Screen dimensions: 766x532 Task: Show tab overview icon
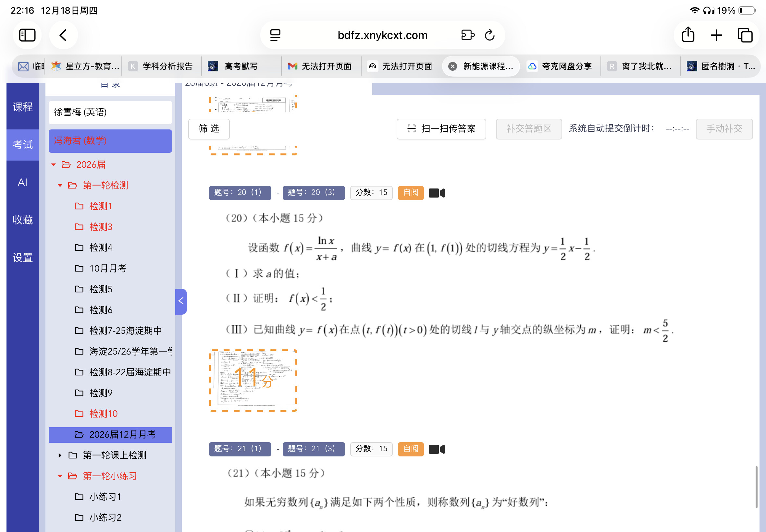pos(745,35)
